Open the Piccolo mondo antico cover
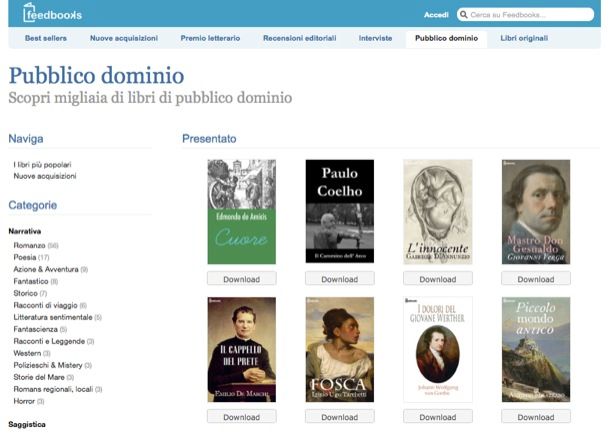610x433 pixels. point(536,350)
